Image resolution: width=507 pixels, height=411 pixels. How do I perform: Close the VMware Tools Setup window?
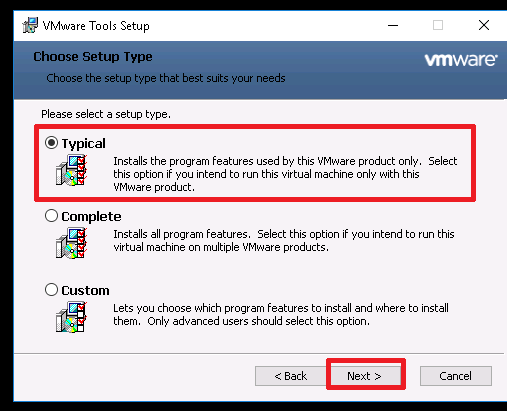coord(484,25)
